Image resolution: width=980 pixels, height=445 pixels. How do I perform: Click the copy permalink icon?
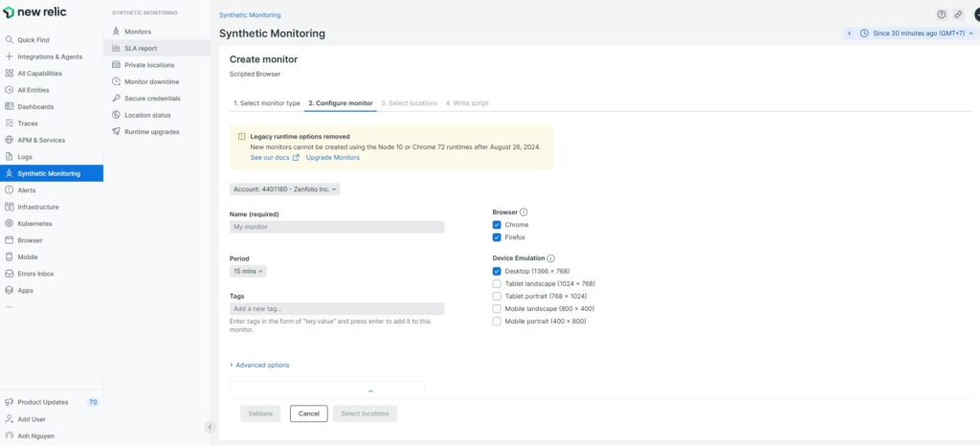pyautogui.click(x=958, y=14)
